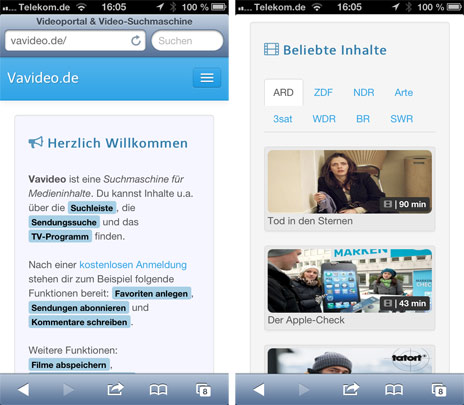464x405 pixels.
Task: Tap the Beliebte Inhalte heading
Action: (x=335, y=50)
